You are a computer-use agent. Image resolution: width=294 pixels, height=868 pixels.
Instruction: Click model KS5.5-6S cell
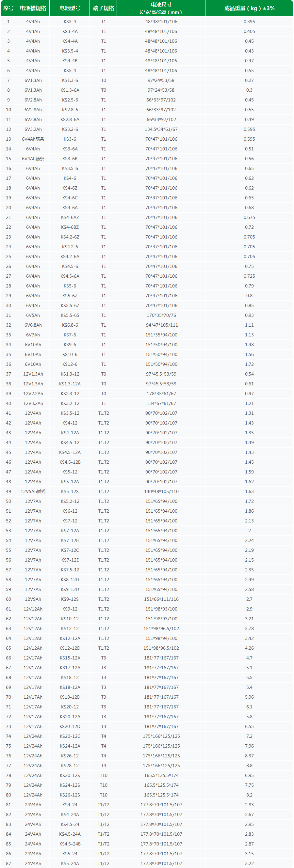point(70,315)
